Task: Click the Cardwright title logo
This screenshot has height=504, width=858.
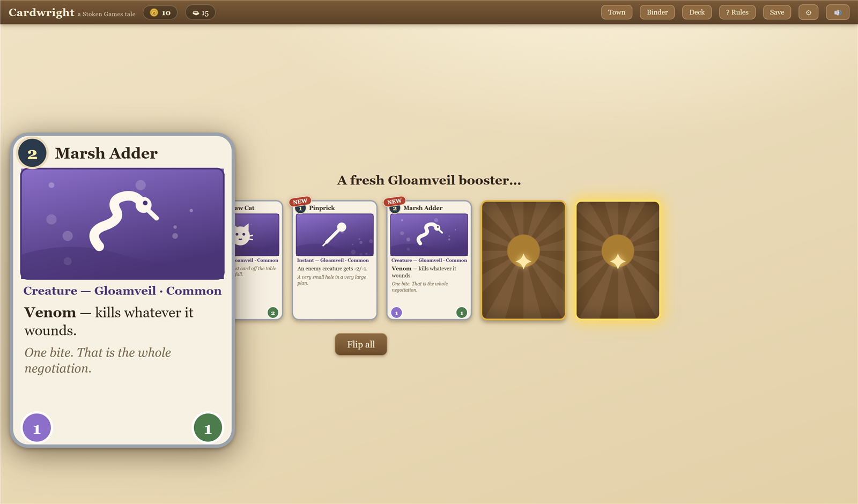Action: coord(41,12)
